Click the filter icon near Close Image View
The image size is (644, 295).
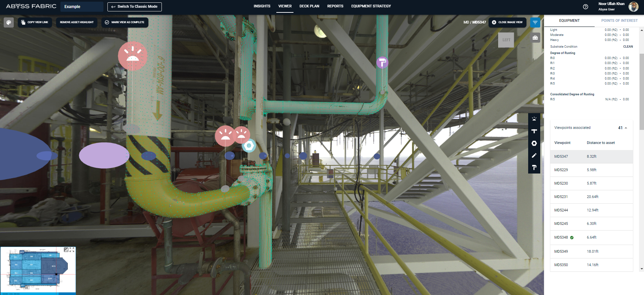tap(535, 22)
